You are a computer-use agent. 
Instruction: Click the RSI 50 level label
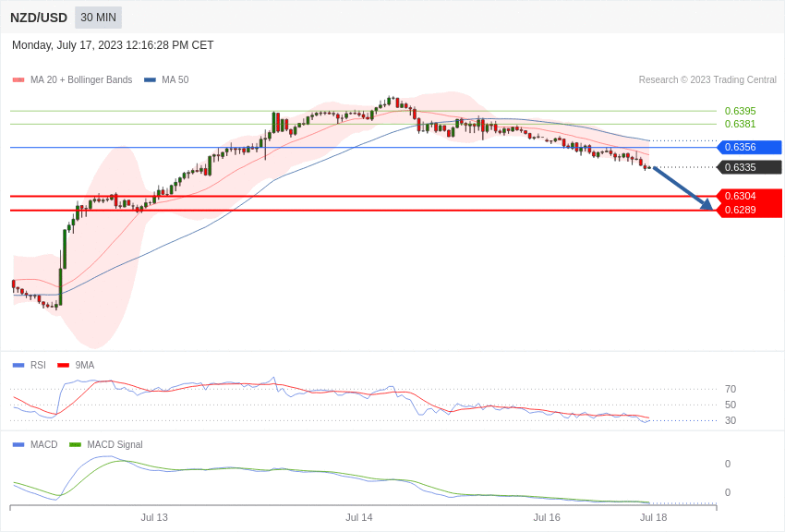tap(731, 405)
